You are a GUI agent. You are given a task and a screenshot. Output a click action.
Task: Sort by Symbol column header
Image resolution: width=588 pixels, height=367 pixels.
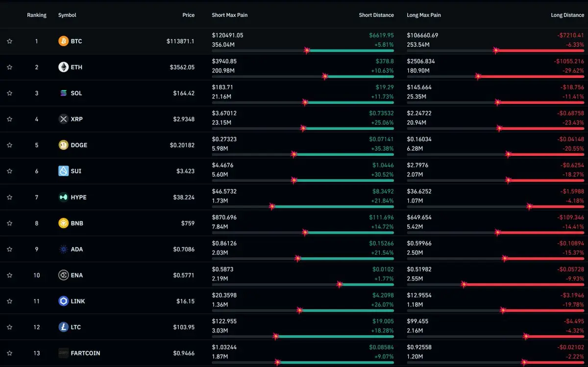67,15
